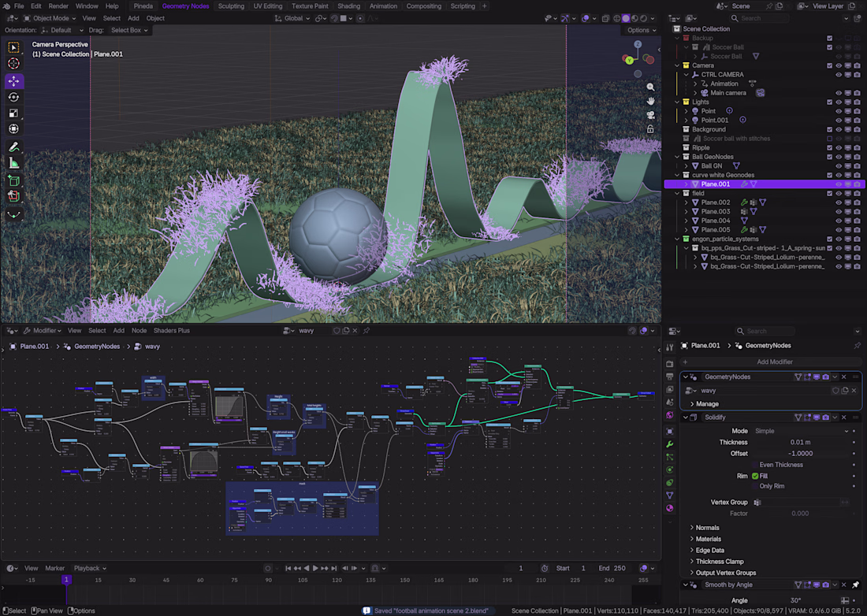
Task: Toggle the Rim Fill checkbox
Action: tap(755, 476)
